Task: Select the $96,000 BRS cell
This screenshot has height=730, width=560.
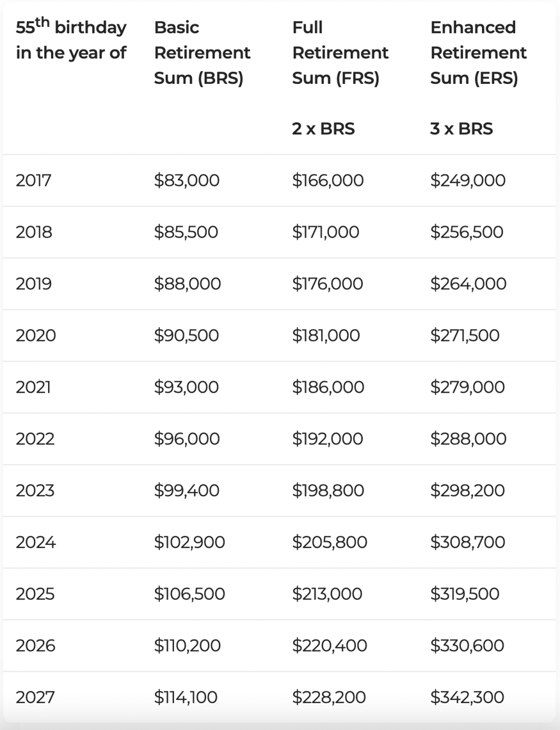Action: [187, 439]
